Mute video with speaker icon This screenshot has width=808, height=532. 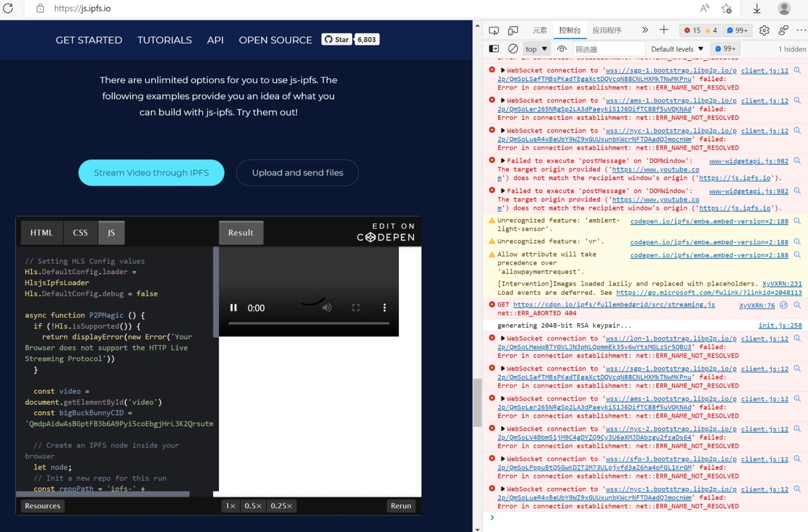pyautogui.click(x=327, y=308)
